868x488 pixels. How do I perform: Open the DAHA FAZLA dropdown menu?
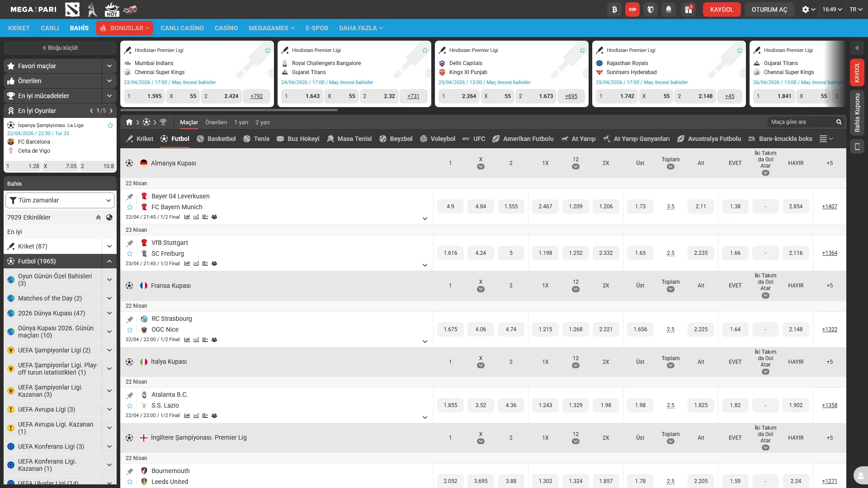[x=361, y=28]
